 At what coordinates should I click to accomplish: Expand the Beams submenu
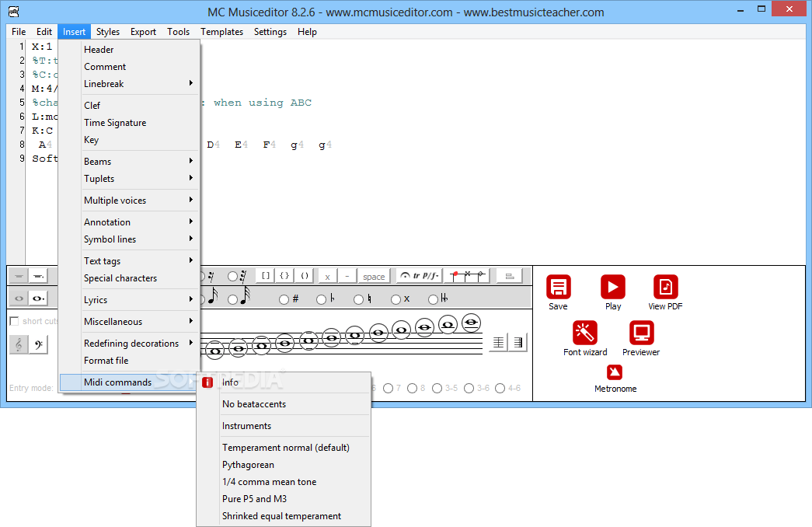point(129,161)
